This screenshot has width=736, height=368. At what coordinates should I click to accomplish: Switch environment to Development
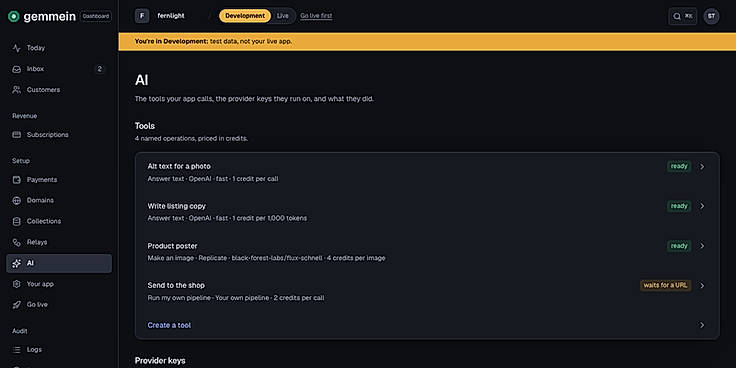click(x=245, y=16)
